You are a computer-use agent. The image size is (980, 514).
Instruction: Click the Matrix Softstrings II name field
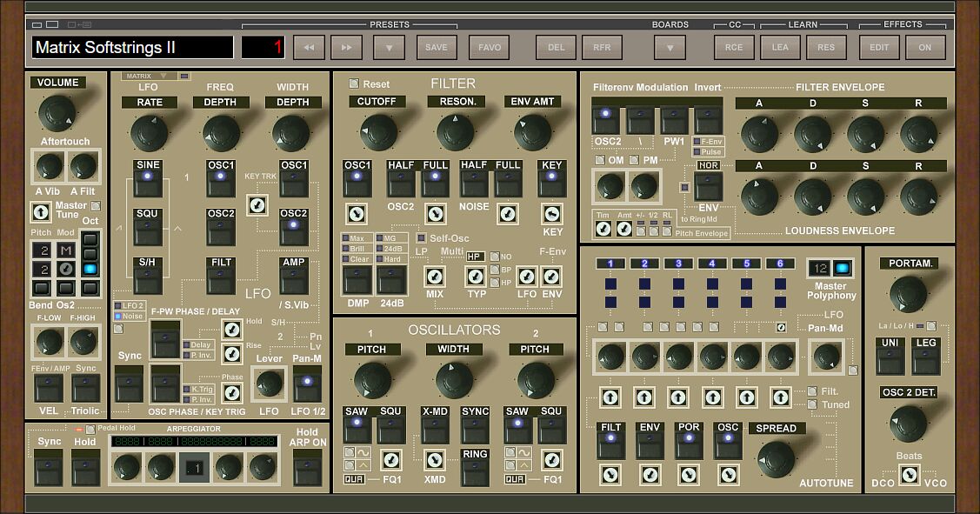pyautogui.click(x=129, y=45)
